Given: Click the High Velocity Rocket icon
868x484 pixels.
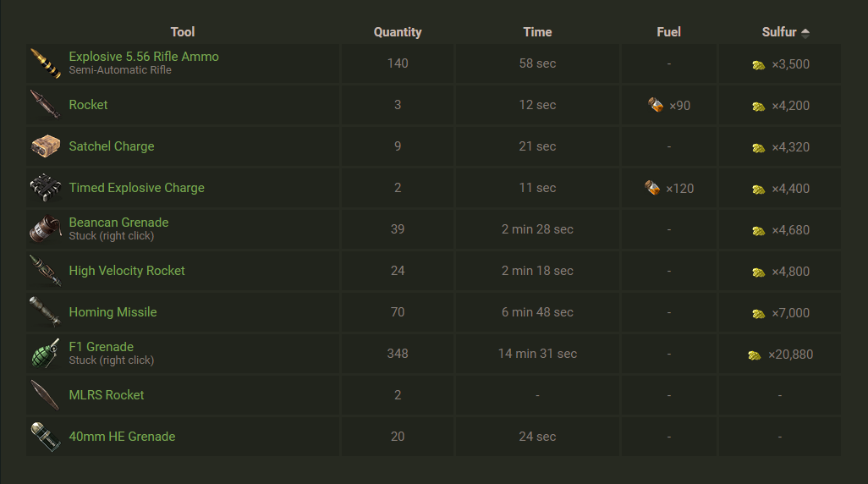Looking at the screenshot, I should [x=45, y=271].
